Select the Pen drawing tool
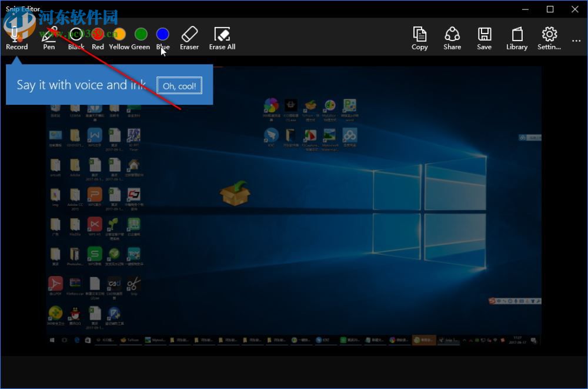The image size is (588, 389). click(49, 38)
